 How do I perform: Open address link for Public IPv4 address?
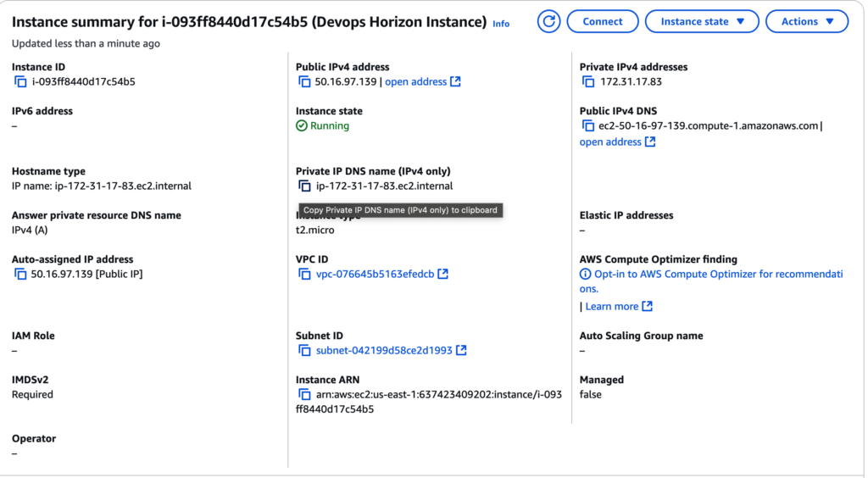pos(415,82)
